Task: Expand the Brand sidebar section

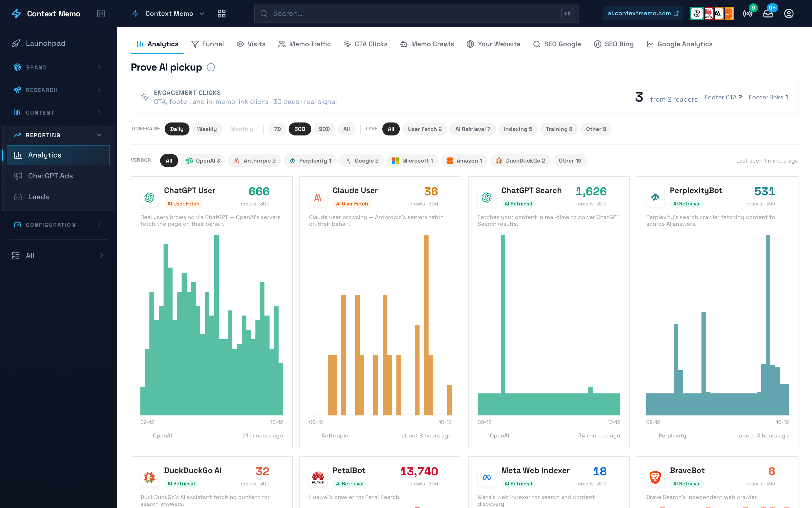Action: 58,67
